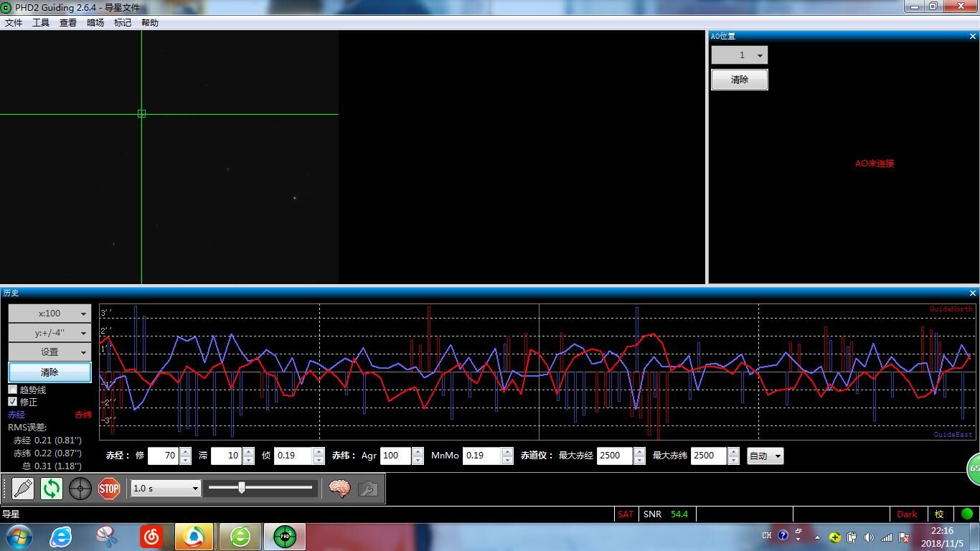Open the 工具 menu

pyautogui.click(x=41, y=23)
